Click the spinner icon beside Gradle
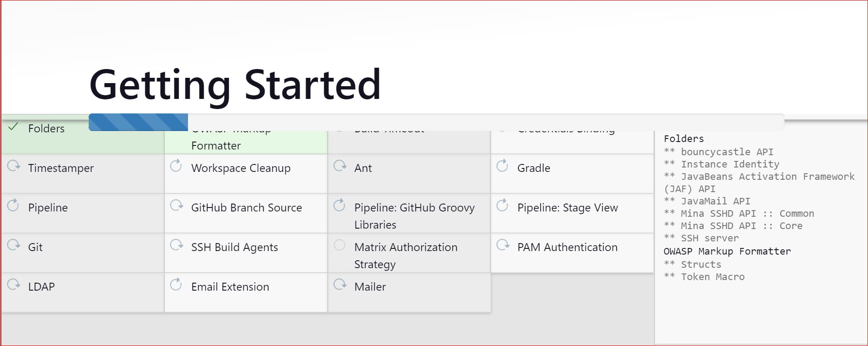 (502, 165)
